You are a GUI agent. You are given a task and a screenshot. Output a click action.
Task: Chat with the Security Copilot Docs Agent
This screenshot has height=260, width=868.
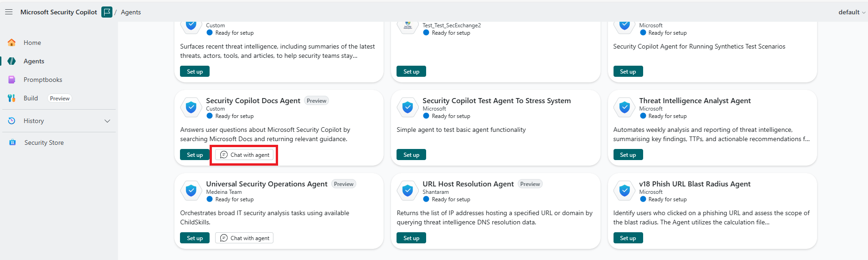point(244,155)
